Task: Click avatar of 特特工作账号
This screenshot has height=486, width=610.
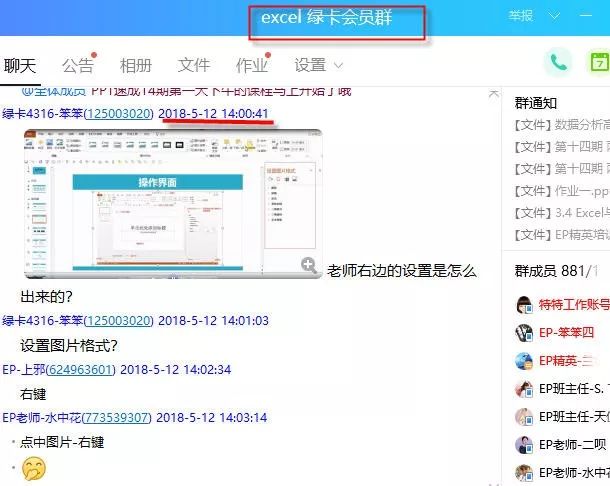Action: tap(524, 305)
